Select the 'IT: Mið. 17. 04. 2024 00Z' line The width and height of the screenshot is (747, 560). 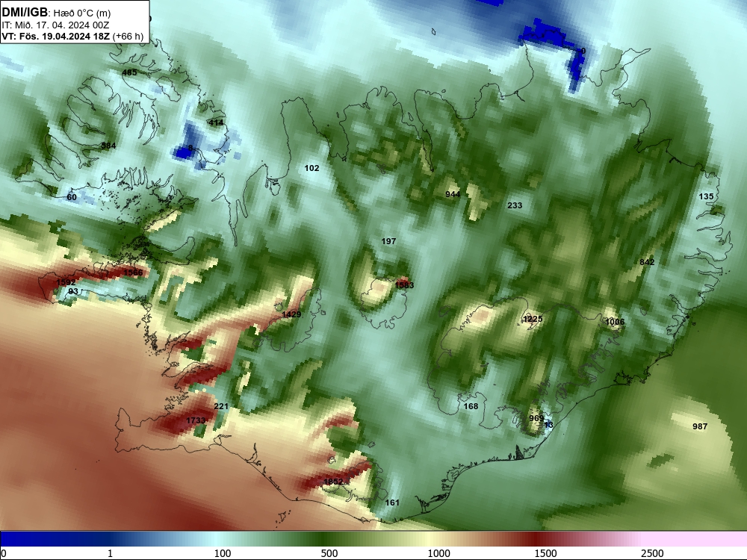pyautogui.click(x=55, y=25)
